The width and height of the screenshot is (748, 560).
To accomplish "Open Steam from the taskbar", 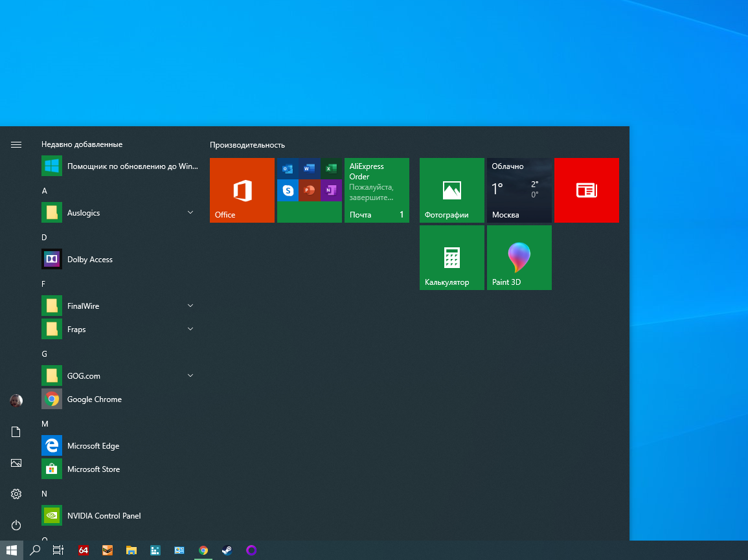I will (x=227, y=550).
